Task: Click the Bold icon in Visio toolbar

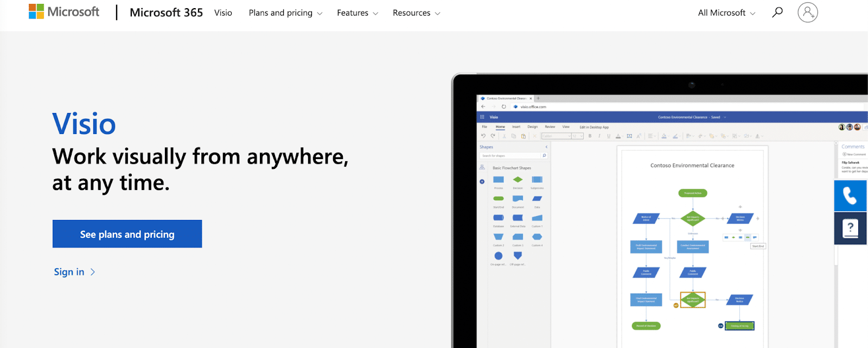Action: (590, 136)
